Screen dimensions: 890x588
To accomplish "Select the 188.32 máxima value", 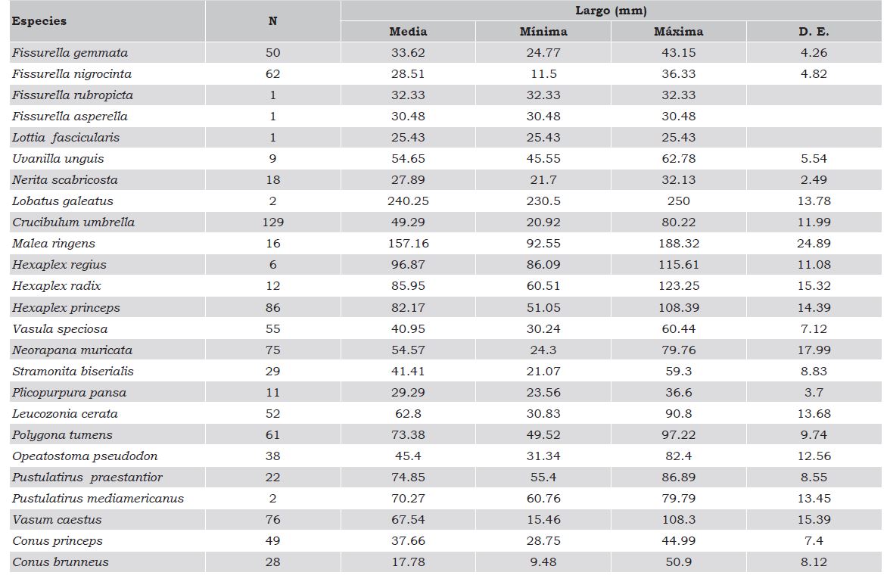I will coord(678,244).
